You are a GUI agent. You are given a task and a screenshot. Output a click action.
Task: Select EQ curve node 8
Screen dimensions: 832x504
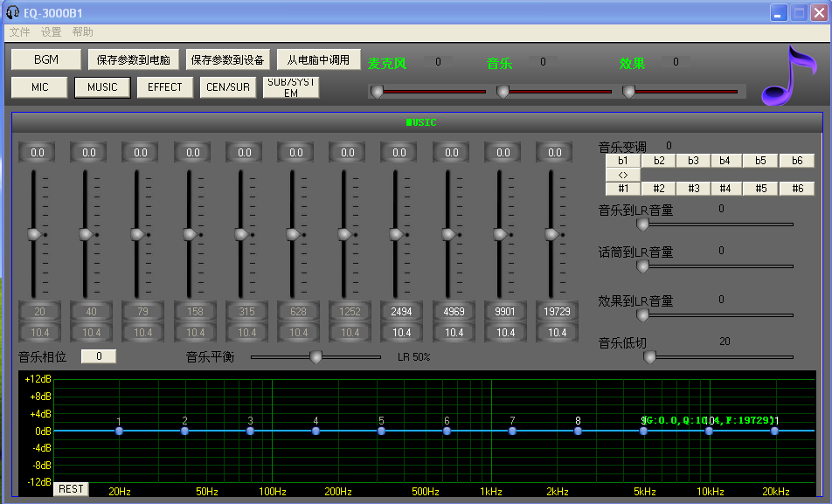tap(578, 431)
